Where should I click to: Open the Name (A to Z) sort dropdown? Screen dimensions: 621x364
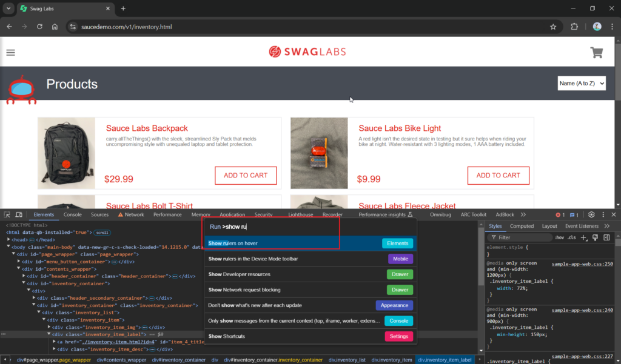[582, 83]
